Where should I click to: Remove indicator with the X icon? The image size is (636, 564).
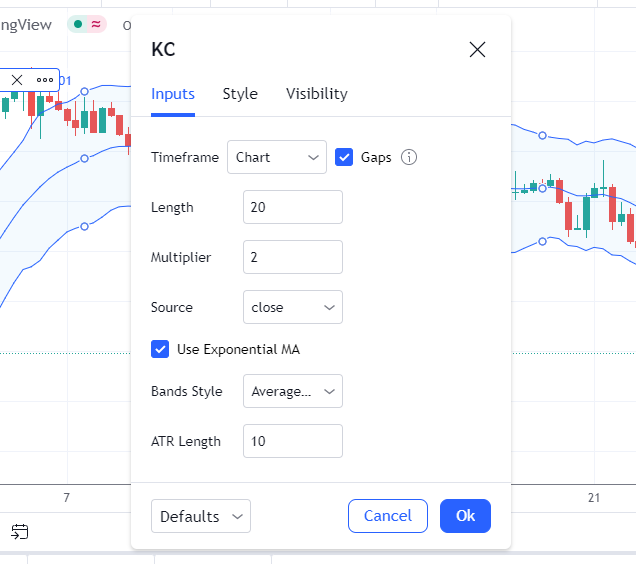click(17, 80)
